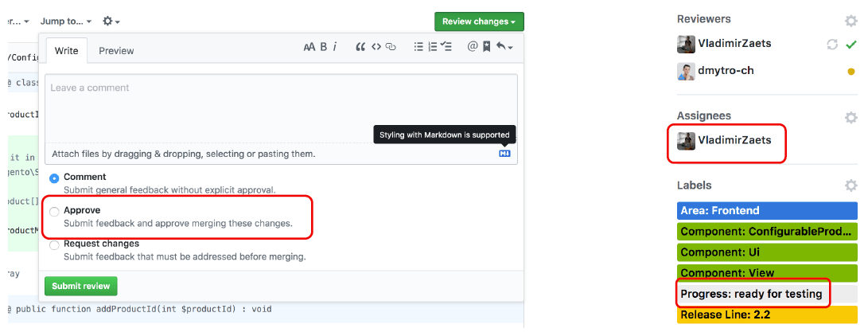Screen dimensions: 868x336
Task: Open Assignees settings gear
Action: coord(850,117)
